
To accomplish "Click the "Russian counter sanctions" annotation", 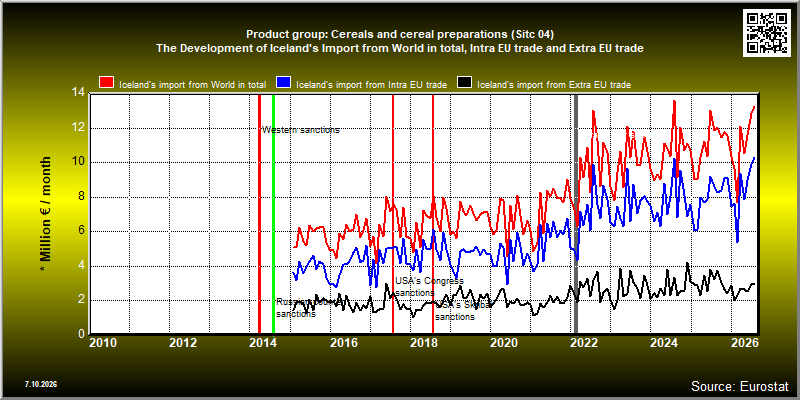I will 310,308.
